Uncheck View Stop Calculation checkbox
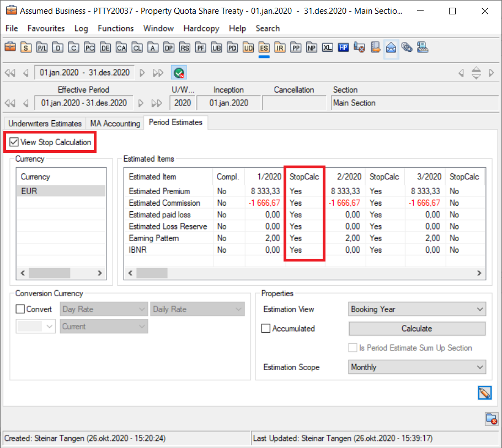The height and width of the screenshot is (448, 502). point(14,142)
